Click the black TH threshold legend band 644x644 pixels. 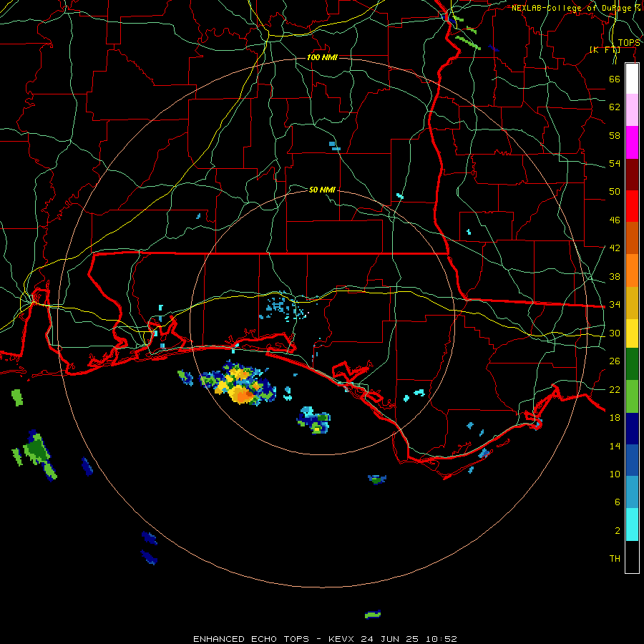[x=632, y=557]
